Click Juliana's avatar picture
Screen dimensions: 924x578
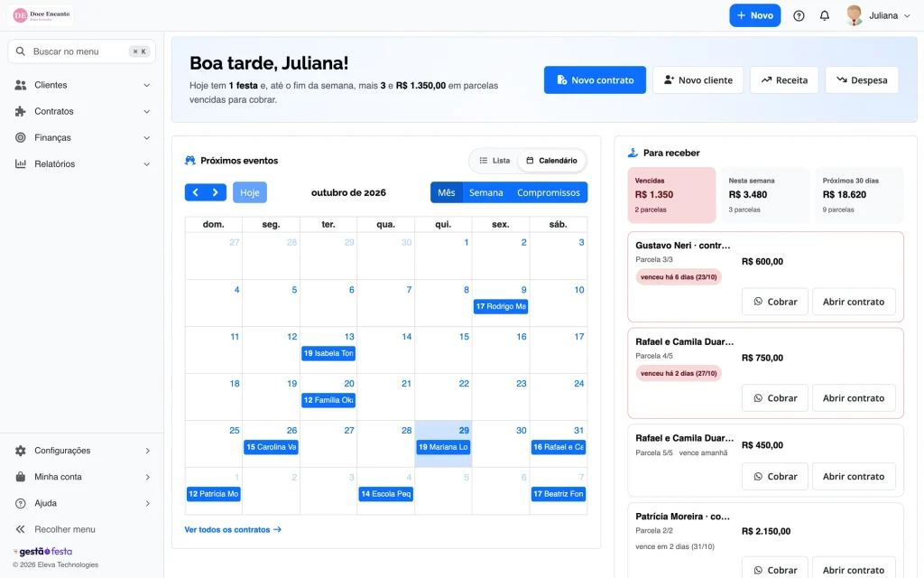coord(854,16)
